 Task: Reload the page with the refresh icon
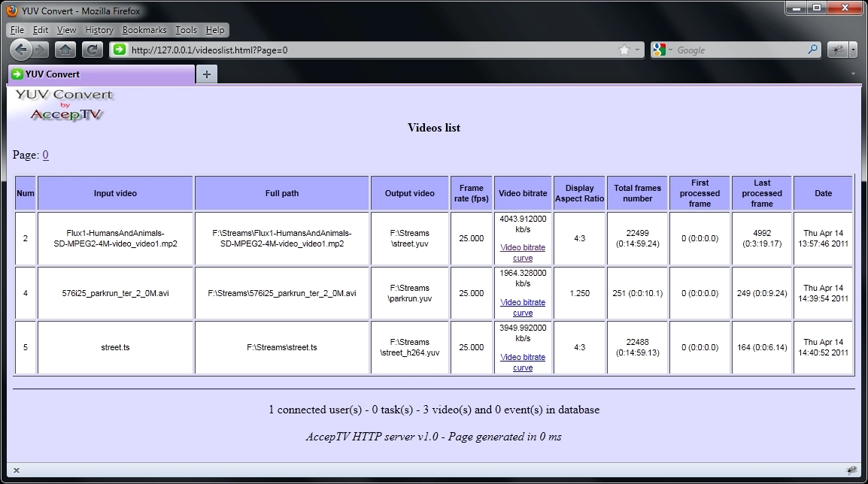pyautogui.click(x=92, y=50)
